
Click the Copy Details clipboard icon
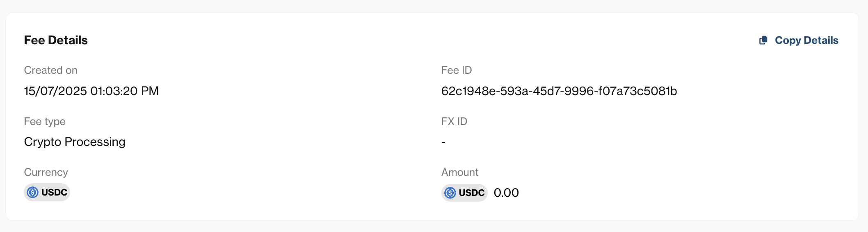tap(763, 40)
